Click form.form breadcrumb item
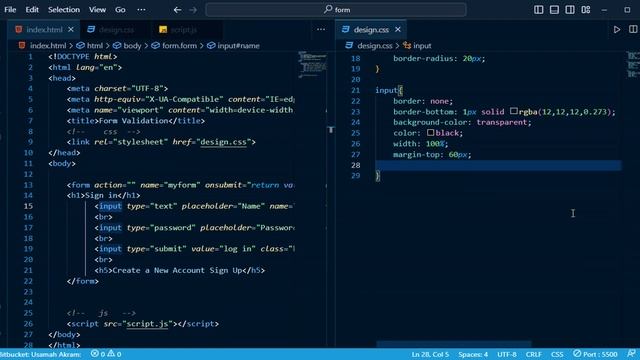640x360 pixels. [179, 46]
